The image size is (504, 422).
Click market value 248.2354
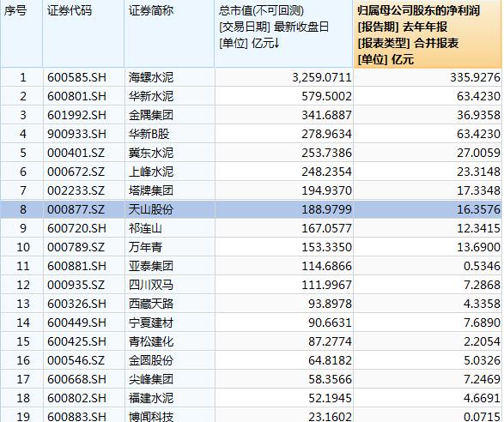click(326, 172)
